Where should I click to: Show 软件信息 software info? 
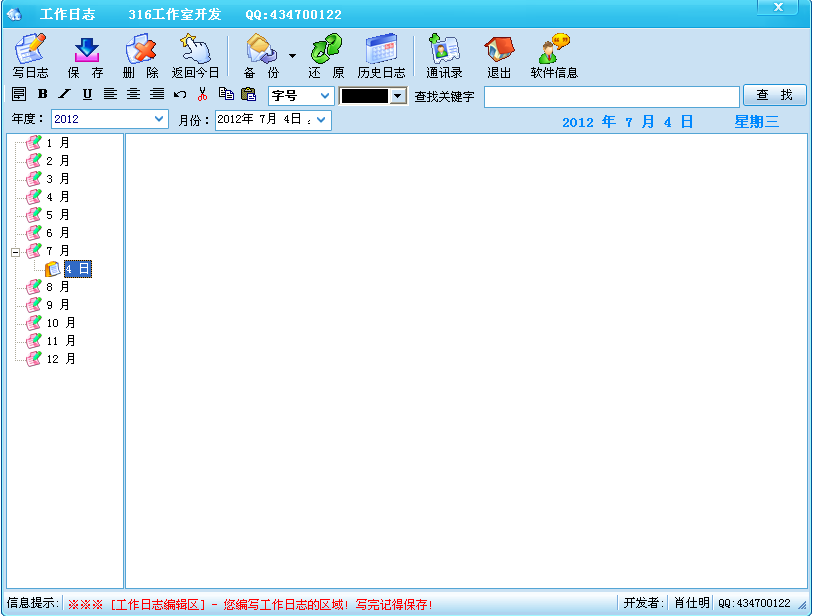point(554,56)
